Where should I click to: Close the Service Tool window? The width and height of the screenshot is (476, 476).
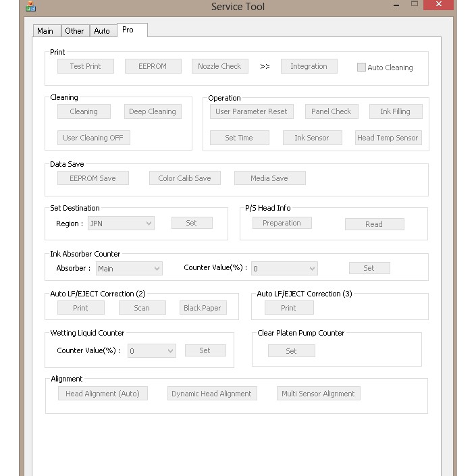pyautogui.click(x=440, y=5)
